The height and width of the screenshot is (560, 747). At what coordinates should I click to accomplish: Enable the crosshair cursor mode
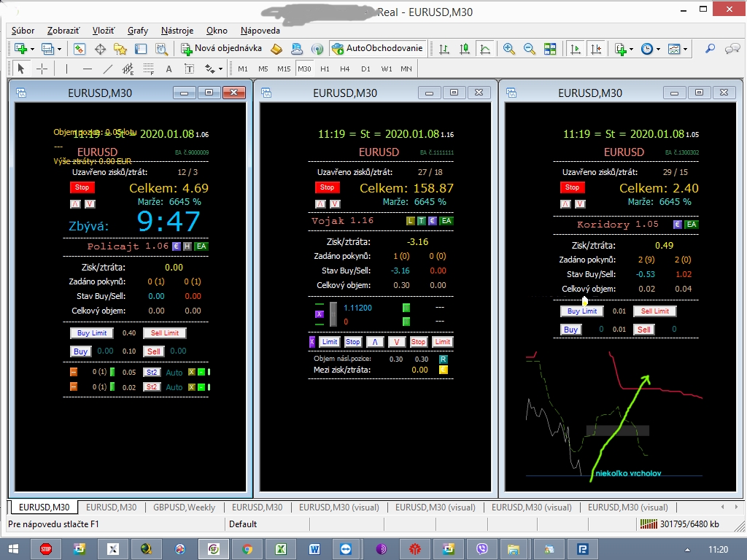pos(42,69)
